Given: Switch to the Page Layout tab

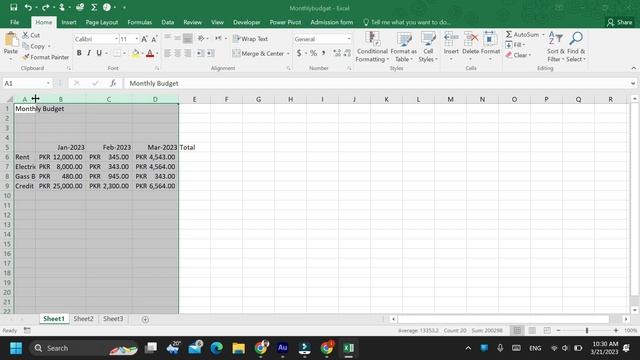Looking at the screenshot, I should [x=102, y=22].
